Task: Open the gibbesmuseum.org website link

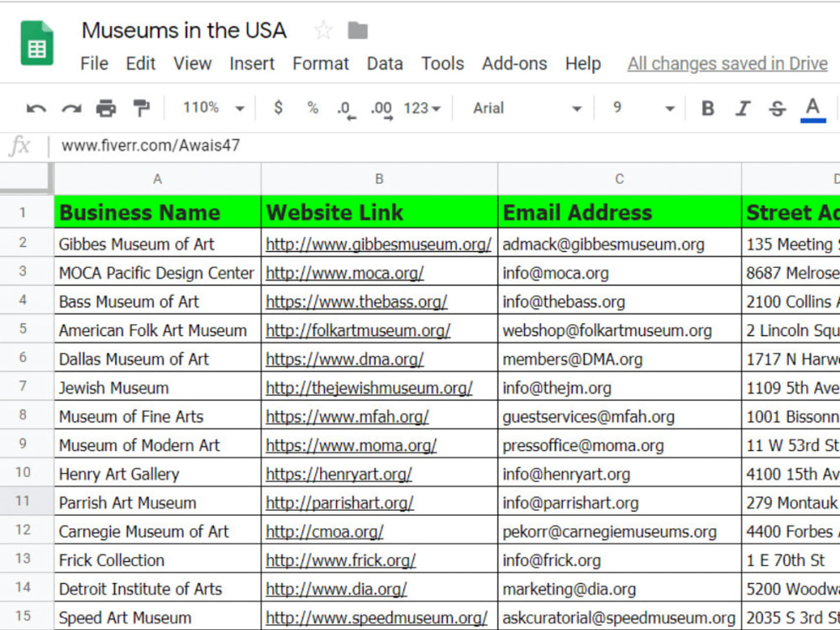Action: 378,244
